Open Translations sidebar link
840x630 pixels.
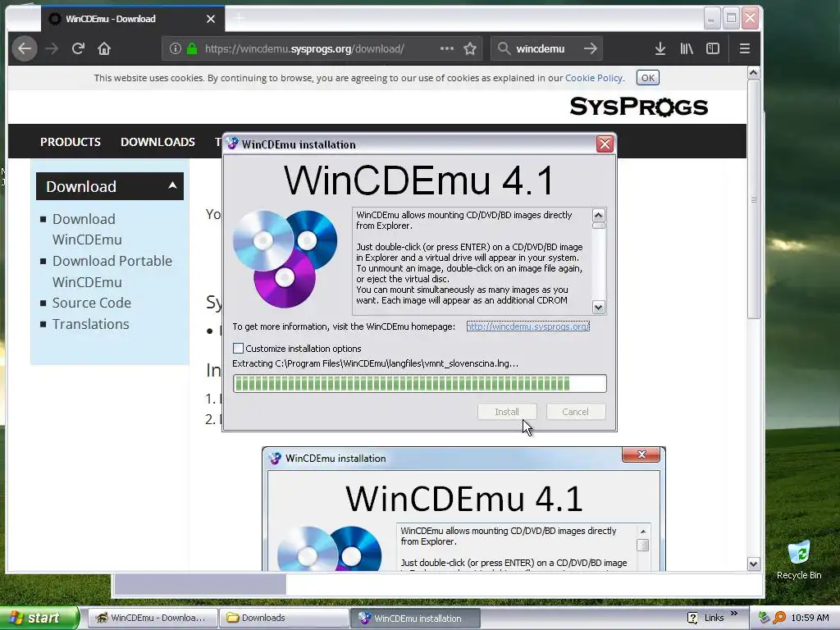pyautogui.click(x=90, y=324)
